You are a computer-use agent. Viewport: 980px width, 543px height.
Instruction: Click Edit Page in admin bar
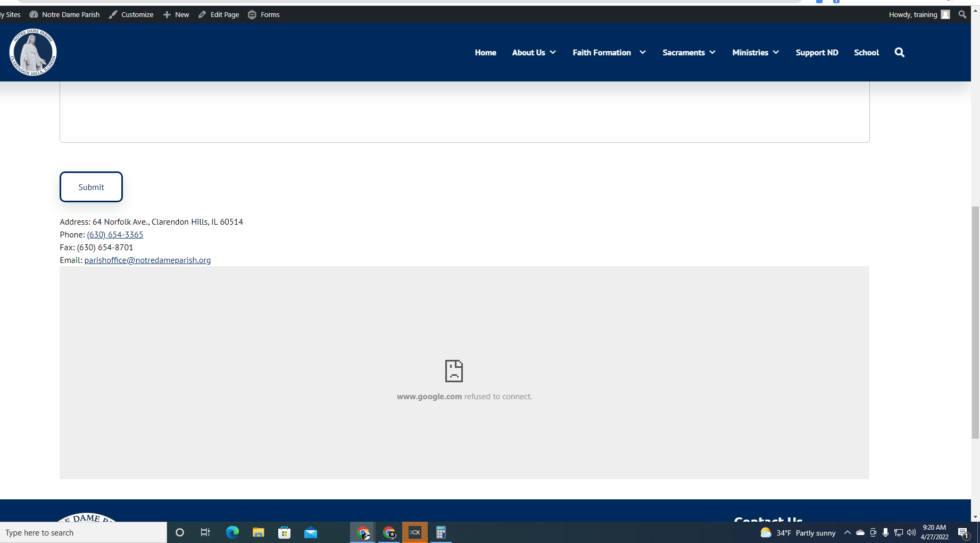click(219, 14)
